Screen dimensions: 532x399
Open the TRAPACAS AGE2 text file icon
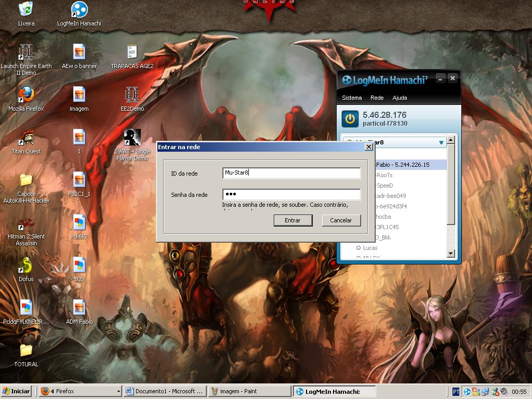click(x=132, y=52)
